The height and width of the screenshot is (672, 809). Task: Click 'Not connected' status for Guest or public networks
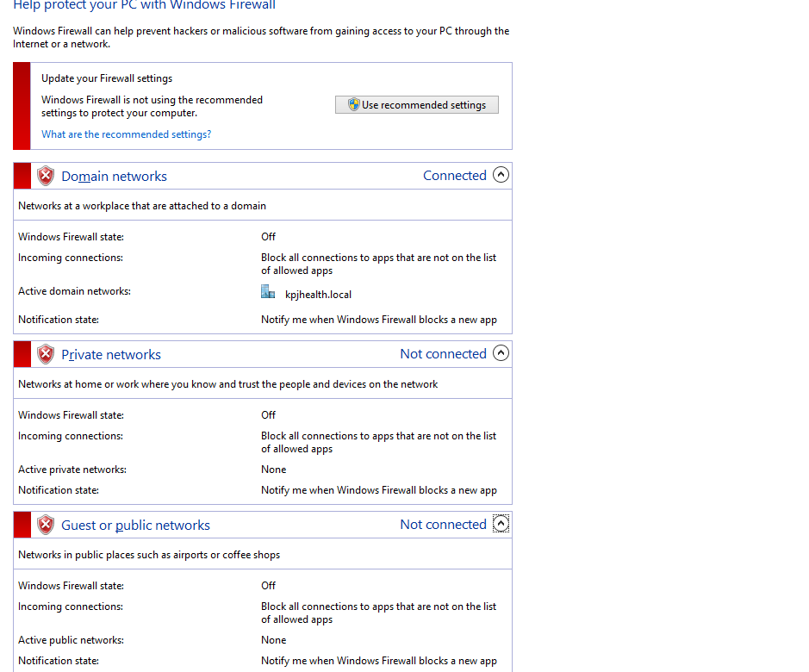click(443, 525)
